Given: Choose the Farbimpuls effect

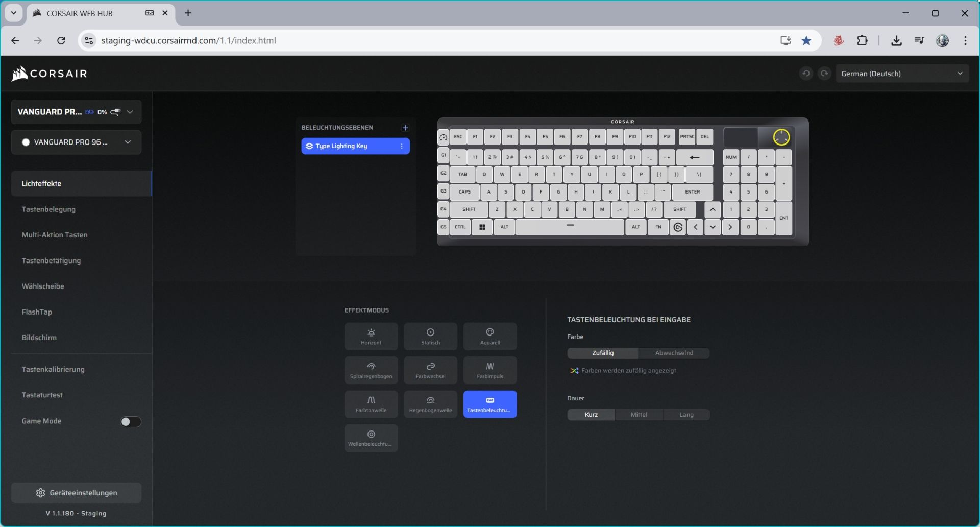Looking at the screenshot, I should point(490,370).
